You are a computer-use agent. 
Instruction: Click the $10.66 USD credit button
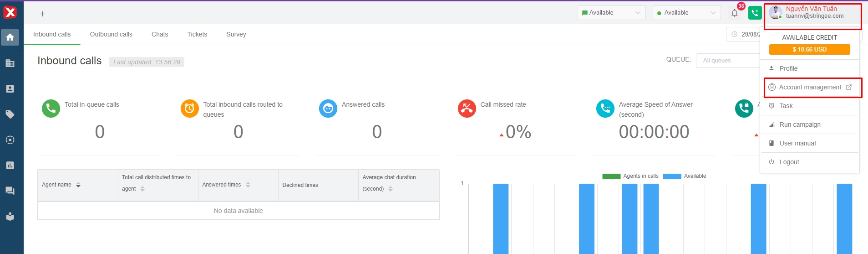809,49
